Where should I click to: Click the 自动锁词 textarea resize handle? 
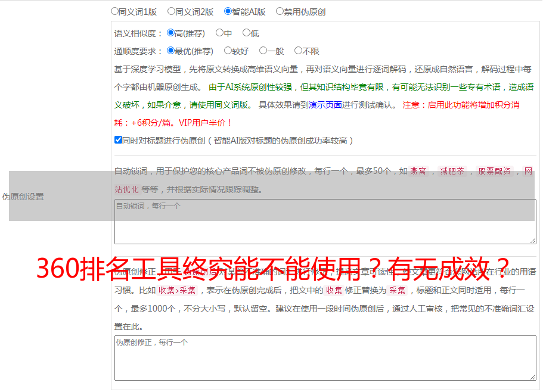(533, 241)
